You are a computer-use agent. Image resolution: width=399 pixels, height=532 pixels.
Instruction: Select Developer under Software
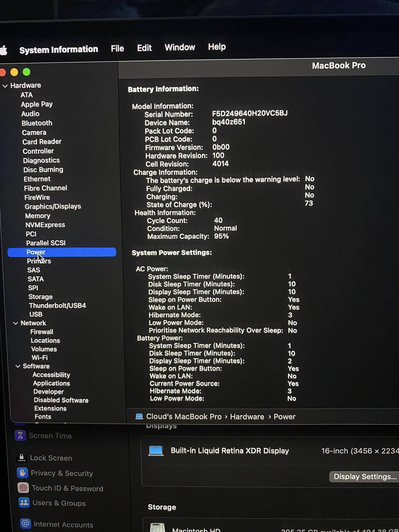click(x=49, y=392)
